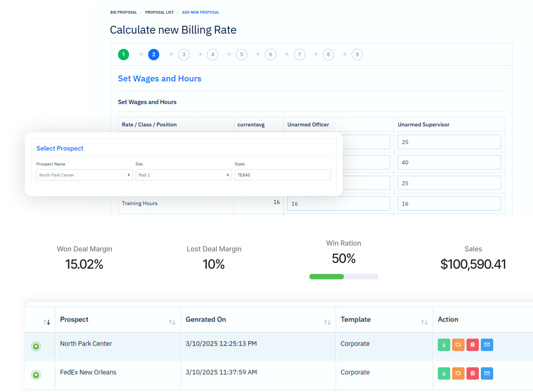The height and width of the screenshot is (392, 533).
Task: Click orange icon in FedEx New Orleans row
Action: point(458,373)
